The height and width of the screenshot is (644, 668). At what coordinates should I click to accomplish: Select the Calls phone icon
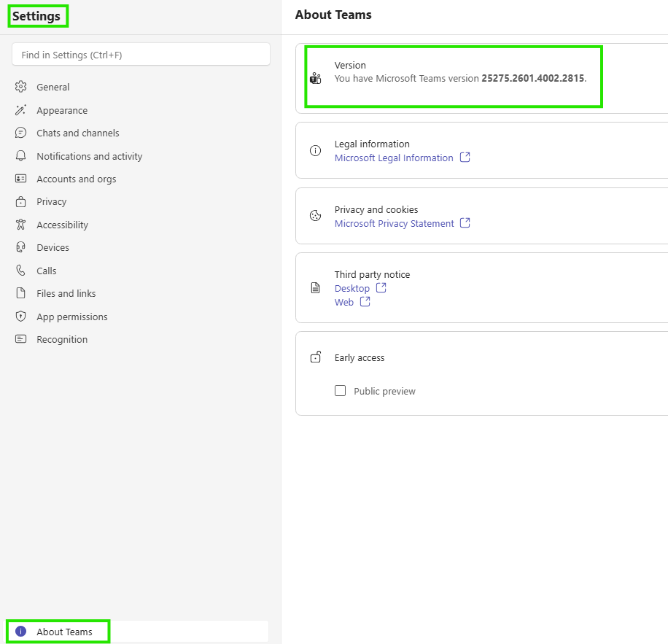pos(21,271)
